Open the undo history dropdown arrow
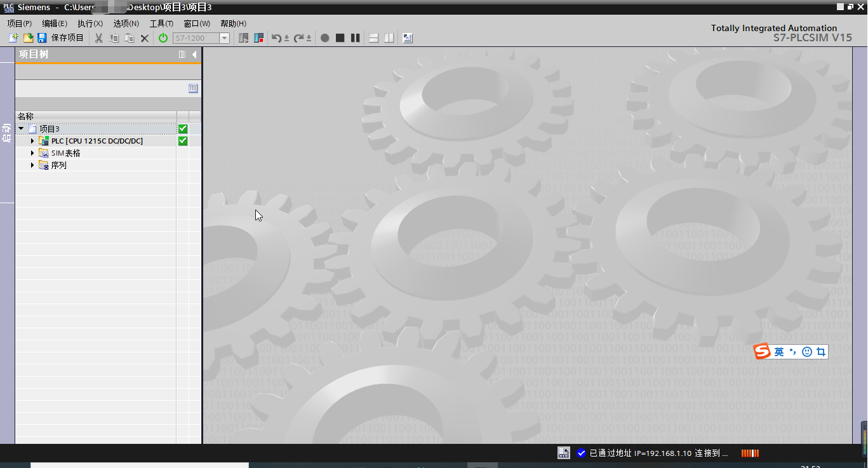The height and width of the screenshot is (468, 868). [x=286, y=39]
